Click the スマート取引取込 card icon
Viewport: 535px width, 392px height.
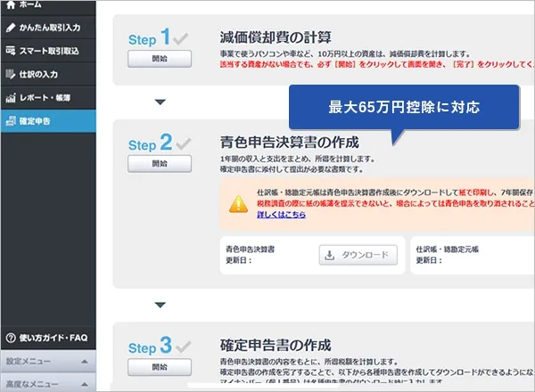(11, 51)
